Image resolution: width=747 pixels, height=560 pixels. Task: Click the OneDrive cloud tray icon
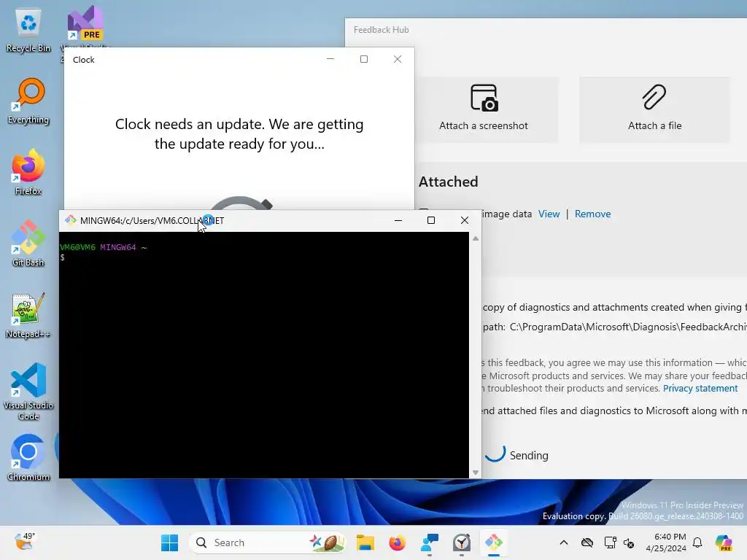coord(587,542)
